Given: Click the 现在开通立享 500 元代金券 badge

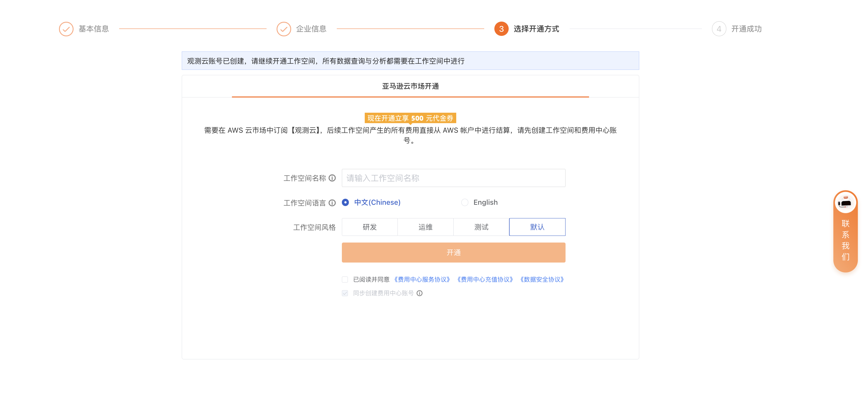Looking at the screenshot, I should point(410,118).
